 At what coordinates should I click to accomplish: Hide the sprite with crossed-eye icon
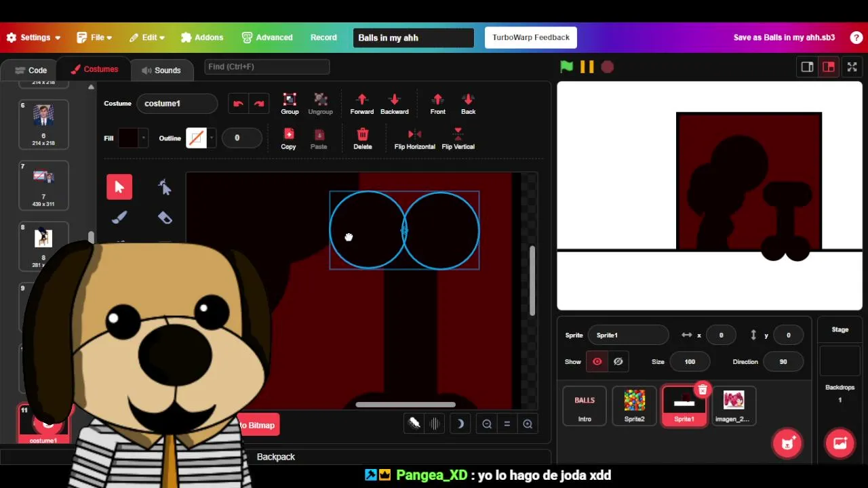[x=618, y=361]
